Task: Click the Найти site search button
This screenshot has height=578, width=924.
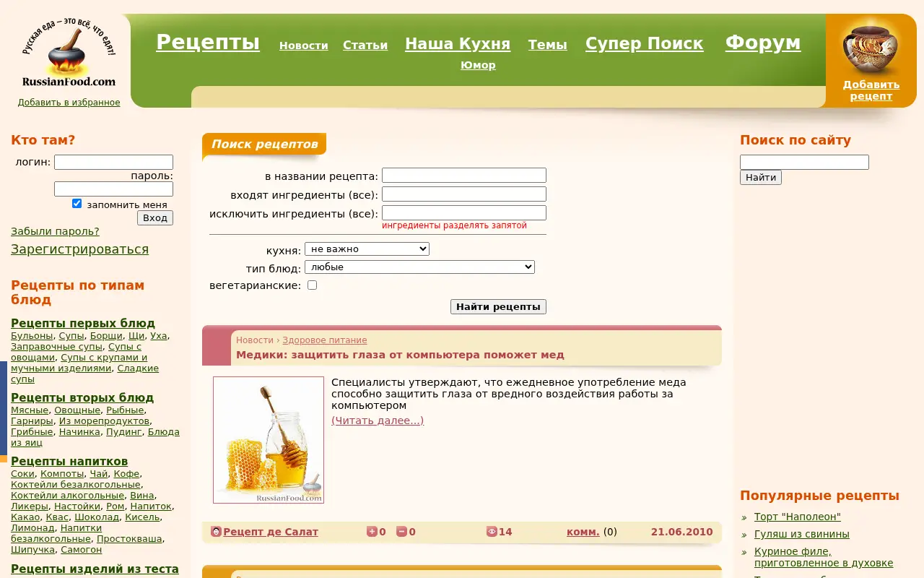Action: (761, 178)
